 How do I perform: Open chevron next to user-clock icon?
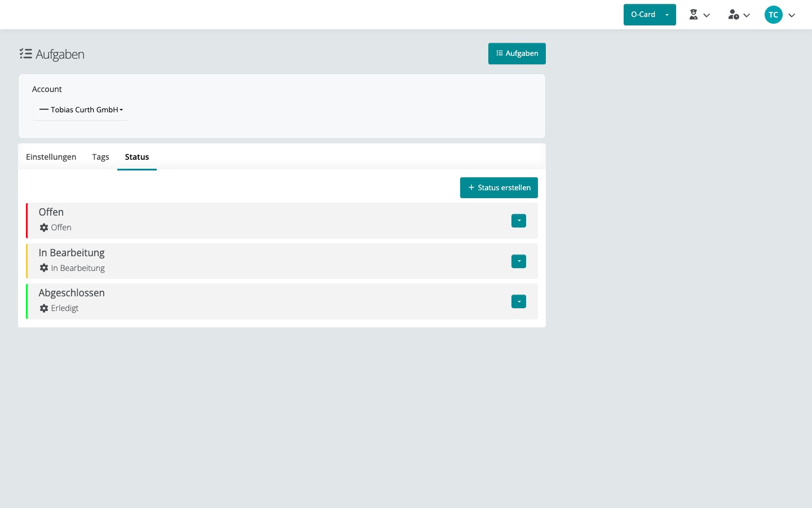coord(747,15)
